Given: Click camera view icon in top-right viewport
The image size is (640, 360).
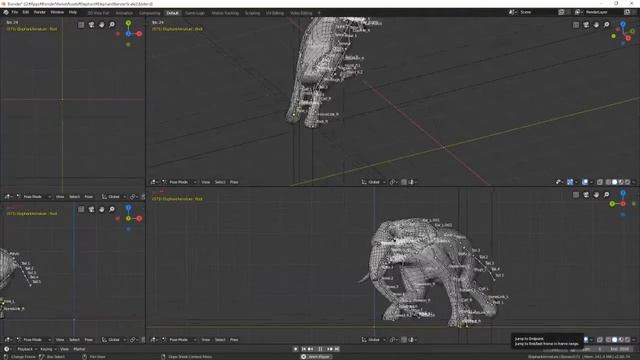Looking at the screenshot, I should pos(586,25).
